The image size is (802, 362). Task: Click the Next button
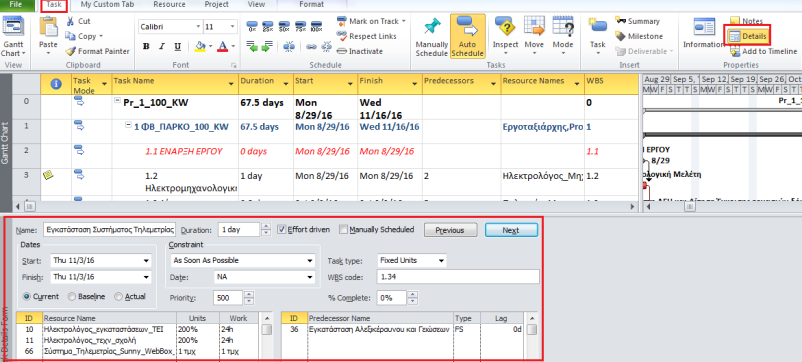tap(511, 230)
